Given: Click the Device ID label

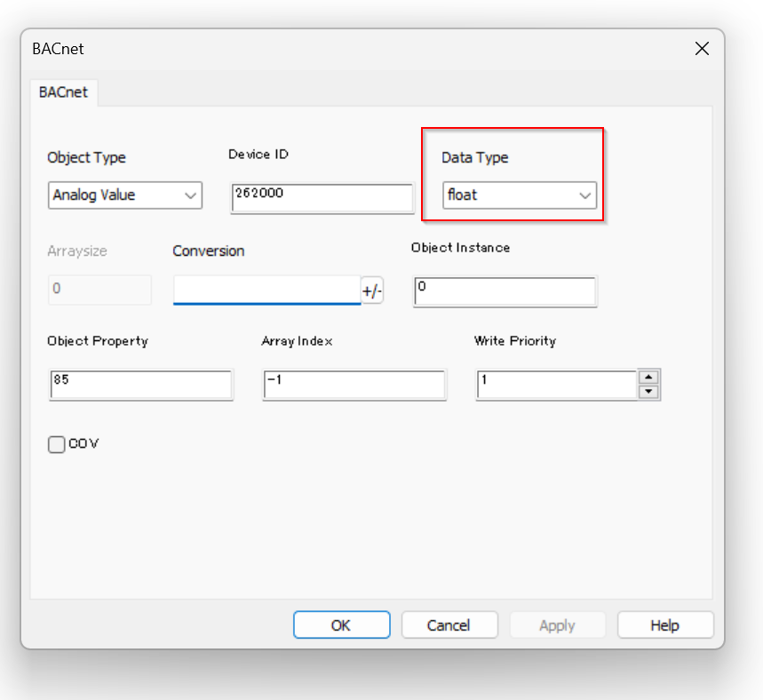Looking at the screenshot, I should [258, 155].
